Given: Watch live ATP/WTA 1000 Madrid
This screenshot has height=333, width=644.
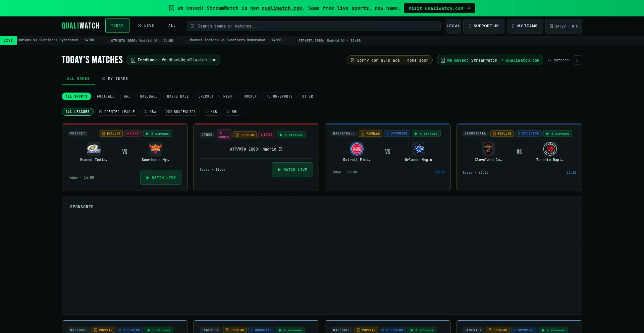Looking at the screenshot, I should point(292,170).
